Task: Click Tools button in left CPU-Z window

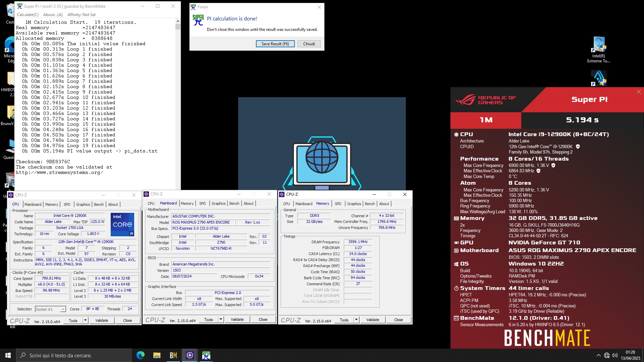Action: click(73, 320)
